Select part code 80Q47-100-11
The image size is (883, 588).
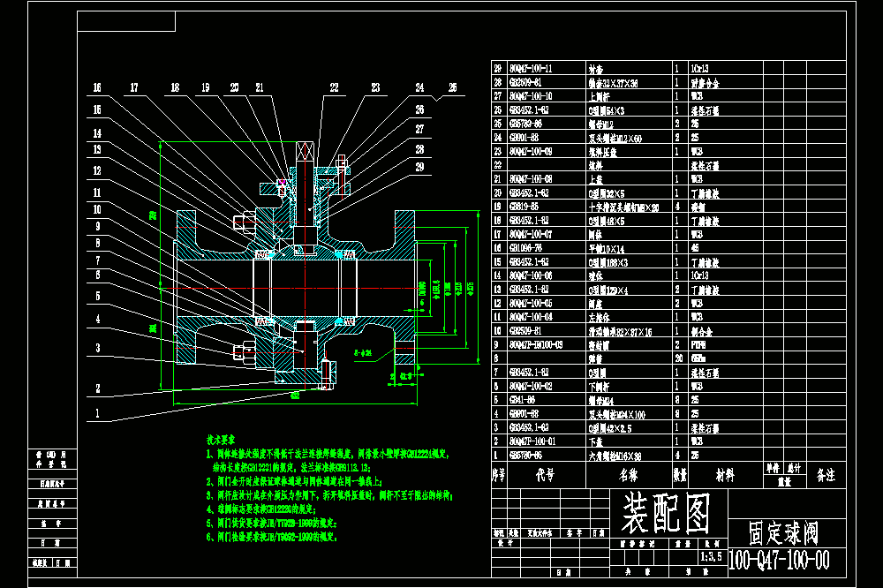coord(531,68)
